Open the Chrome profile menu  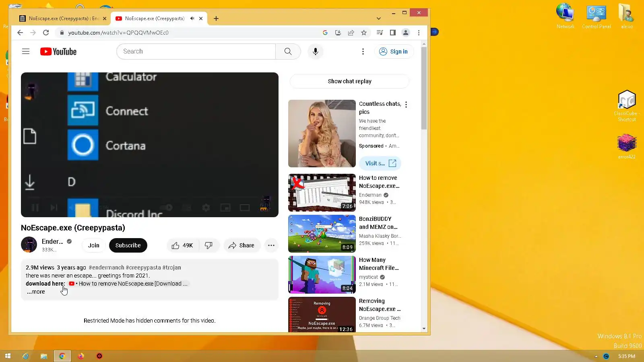coord(406,33)
